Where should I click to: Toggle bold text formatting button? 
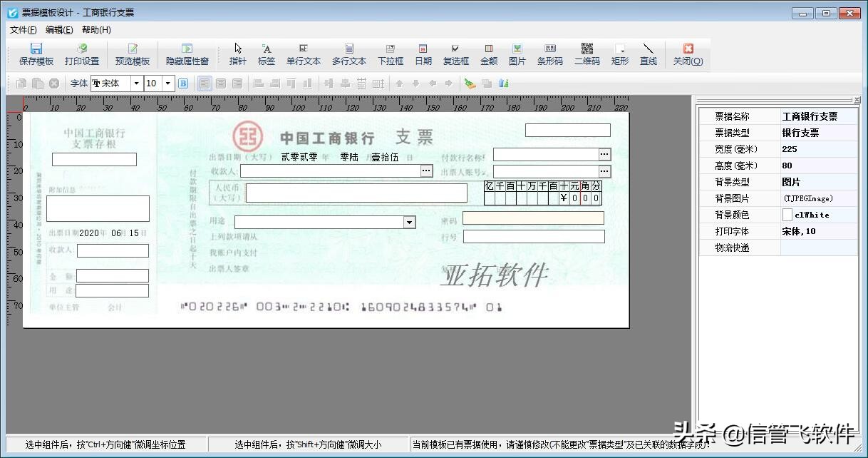pos(183,83)
